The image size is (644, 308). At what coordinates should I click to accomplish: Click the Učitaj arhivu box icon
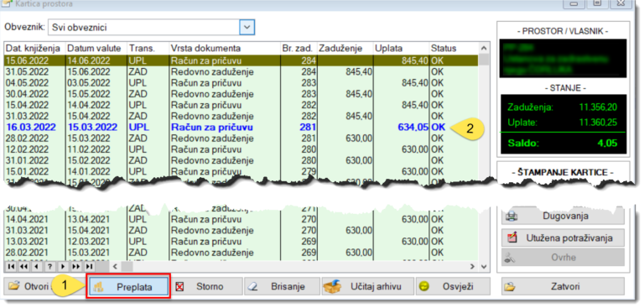pyautogui.click(x=332, y=286)
